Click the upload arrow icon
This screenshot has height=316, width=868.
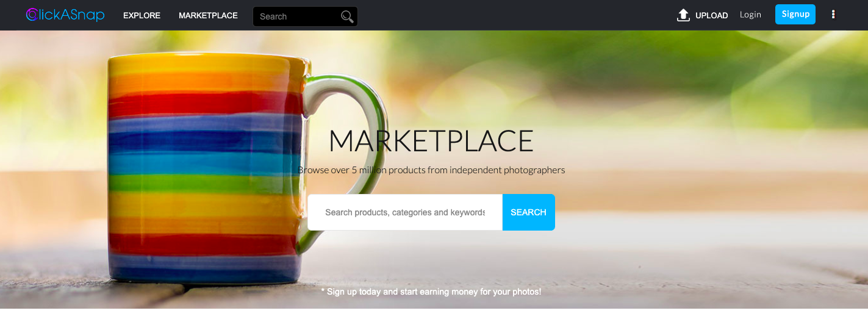coord(683,15)
